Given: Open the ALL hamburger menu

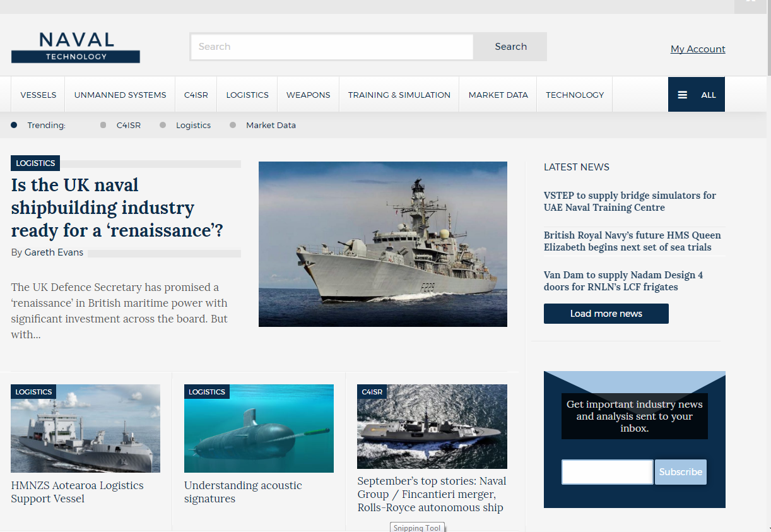Looking at the screenshot, I should click(696, 95).
